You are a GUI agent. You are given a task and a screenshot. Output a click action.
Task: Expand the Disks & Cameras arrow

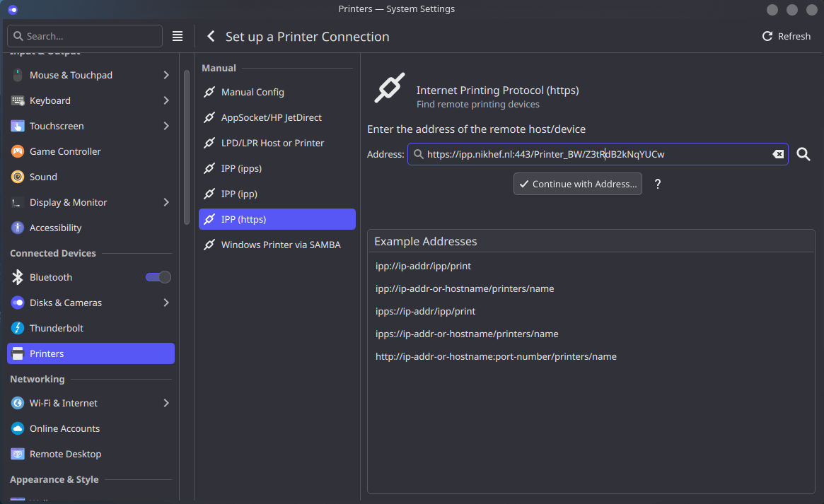coord(166,303)
